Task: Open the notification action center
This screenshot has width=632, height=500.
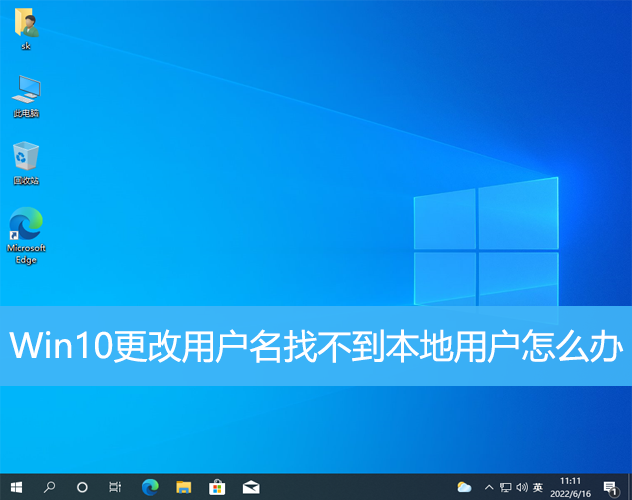Action: click(610, 487)
